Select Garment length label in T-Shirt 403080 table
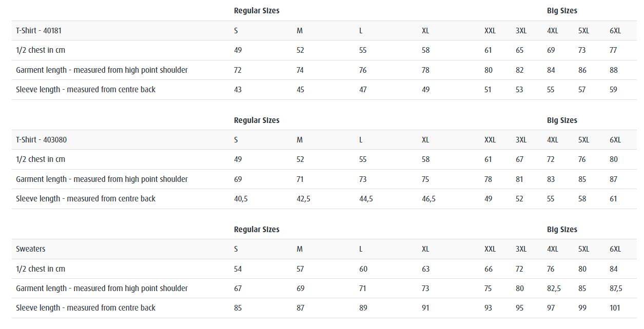The width and height of the screenshot is (644, 329). [102, 179]
